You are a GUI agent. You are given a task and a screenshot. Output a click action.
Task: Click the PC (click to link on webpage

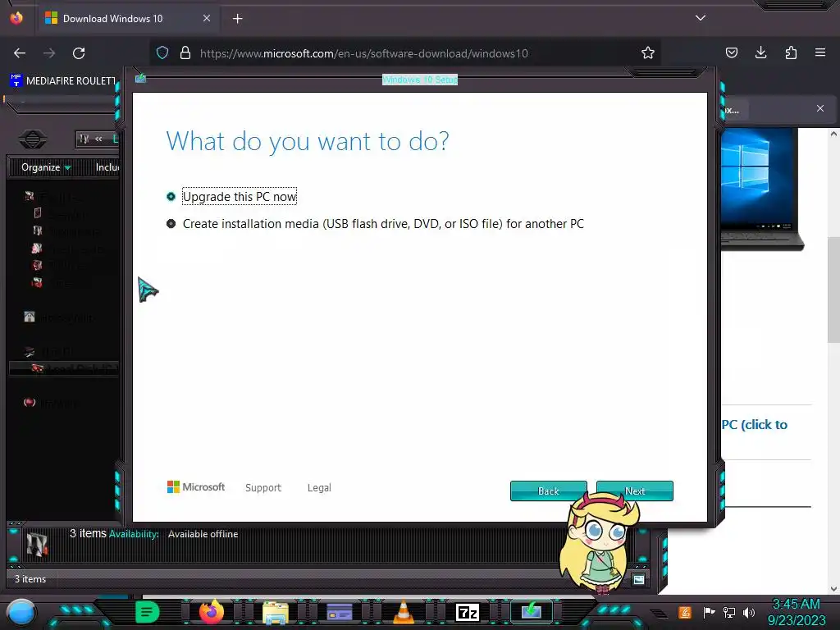755,425
